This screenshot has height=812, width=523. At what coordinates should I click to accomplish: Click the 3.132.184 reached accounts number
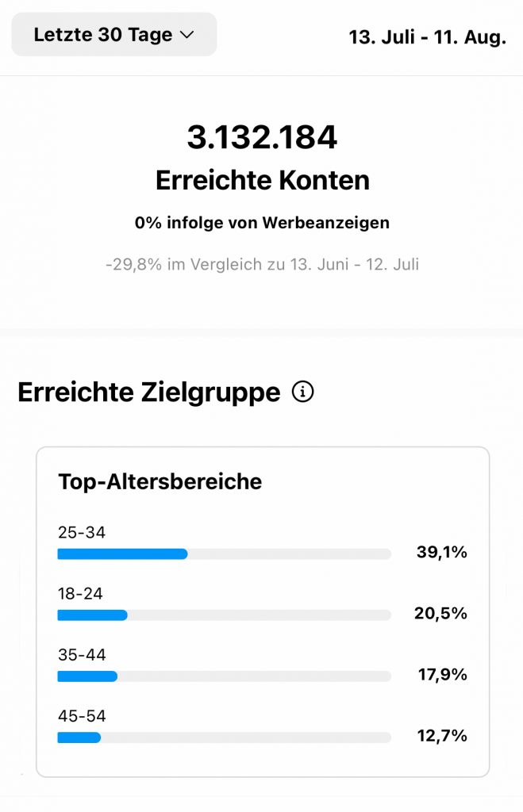(x=262, y=138)
